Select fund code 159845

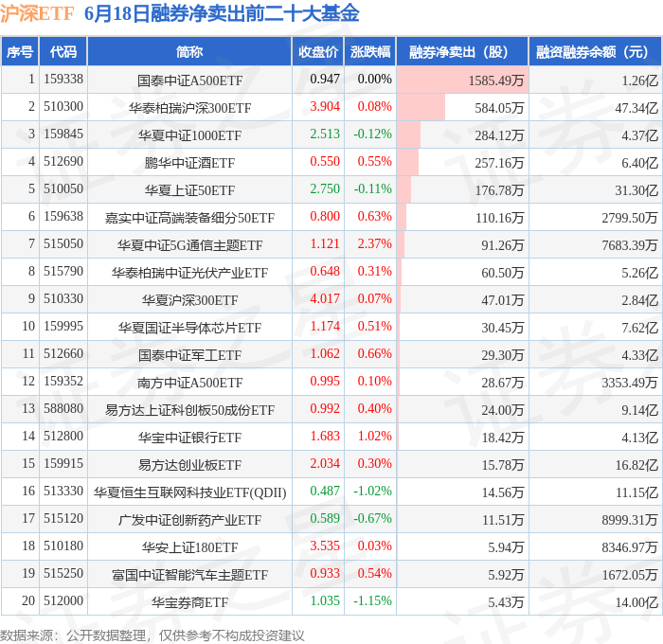(x=63, y=134)
